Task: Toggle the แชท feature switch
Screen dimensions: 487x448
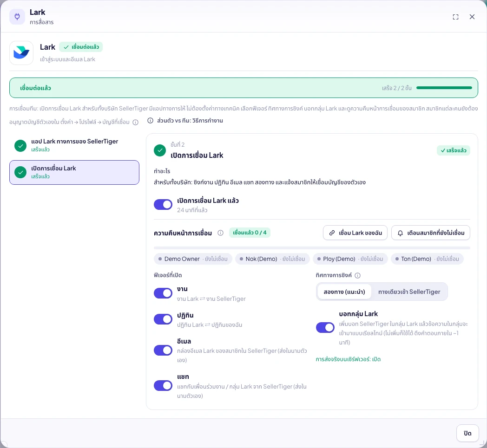Action: (x=163, y=386)
